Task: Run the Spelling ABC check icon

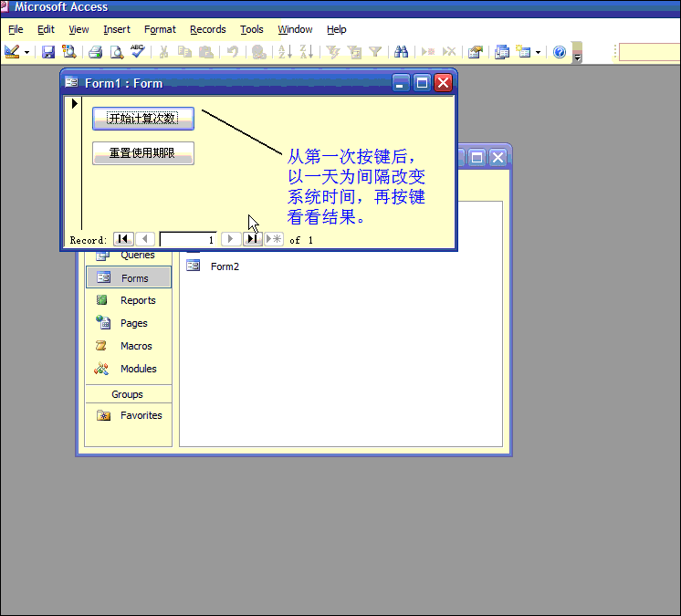Action: [x=138, y=52]
